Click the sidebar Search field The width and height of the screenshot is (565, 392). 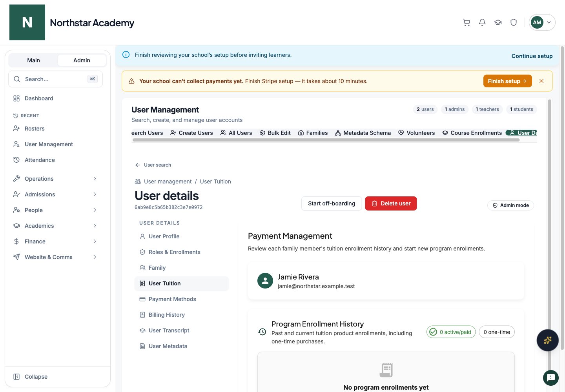(x=55, y=79)
